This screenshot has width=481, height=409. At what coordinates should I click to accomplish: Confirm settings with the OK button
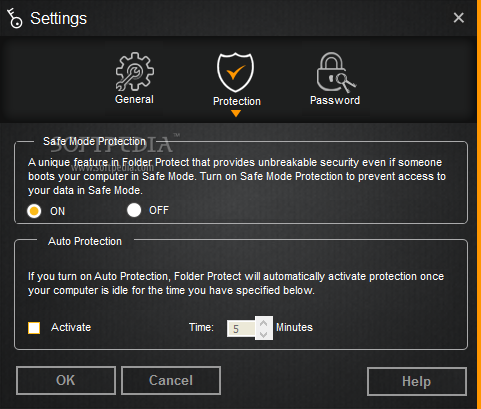[66, 380]
